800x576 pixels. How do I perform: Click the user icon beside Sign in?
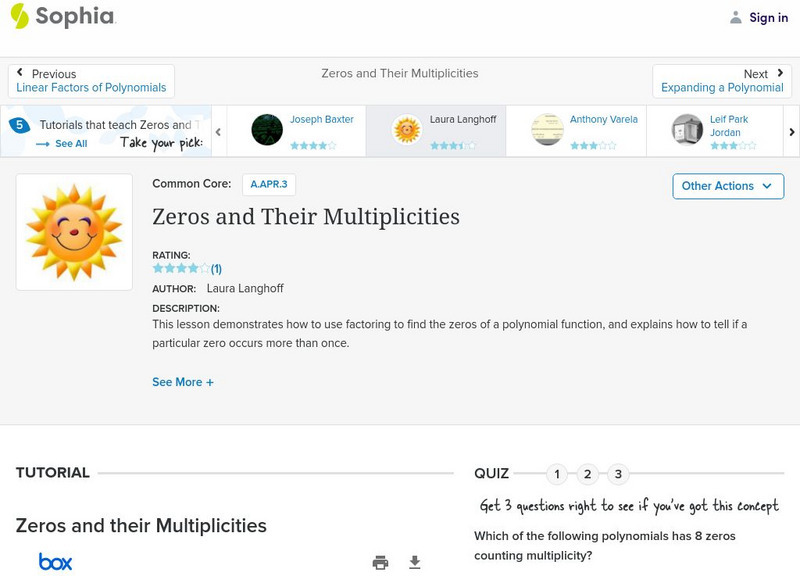tap(736, 17)
